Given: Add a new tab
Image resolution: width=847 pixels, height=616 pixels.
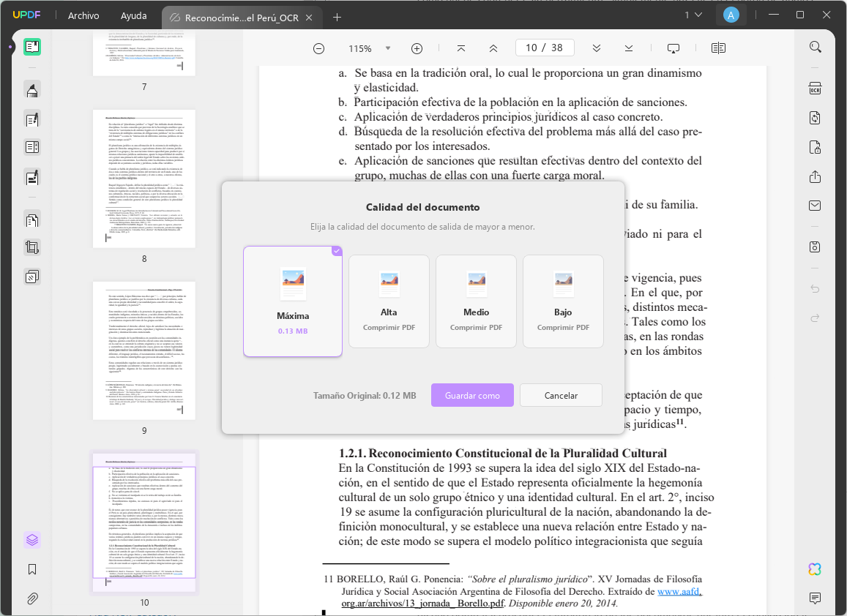Looking at the screenshot, I should click(x=337, y=18).
